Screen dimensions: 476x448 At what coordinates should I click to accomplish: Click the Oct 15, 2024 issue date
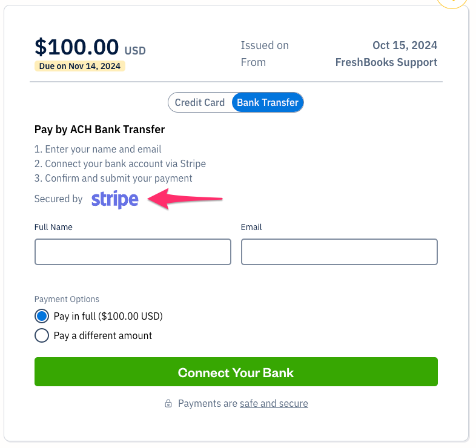[405, 45]
